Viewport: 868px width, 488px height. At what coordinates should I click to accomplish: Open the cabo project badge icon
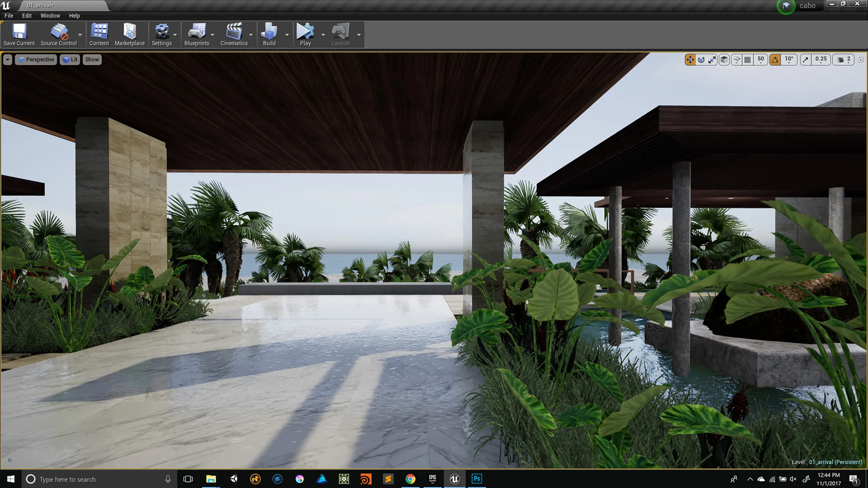click(786, 6)
